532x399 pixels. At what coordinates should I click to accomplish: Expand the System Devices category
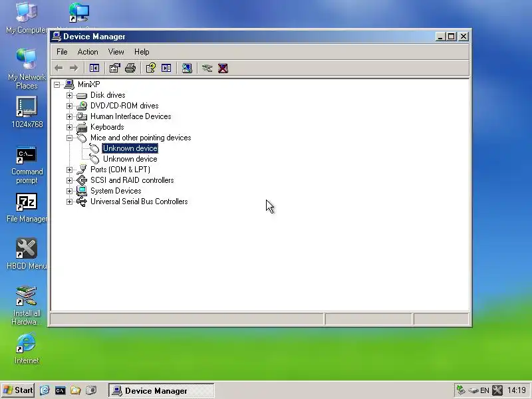click(70, 191)
